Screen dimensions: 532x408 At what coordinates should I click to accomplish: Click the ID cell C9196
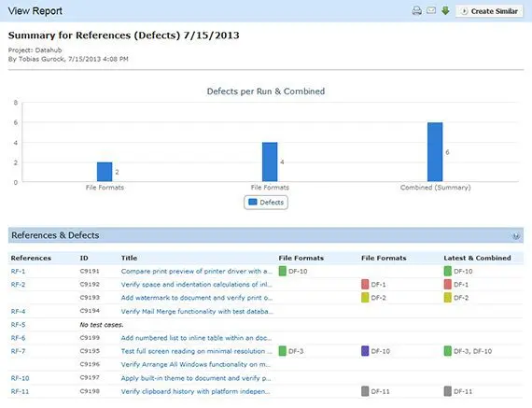(90, 364)
